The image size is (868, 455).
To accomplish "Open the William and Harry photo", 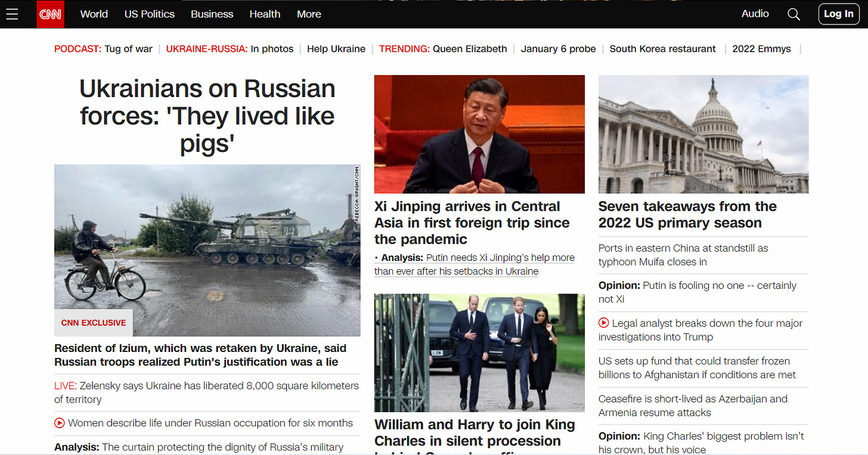I will click(479, 353).
